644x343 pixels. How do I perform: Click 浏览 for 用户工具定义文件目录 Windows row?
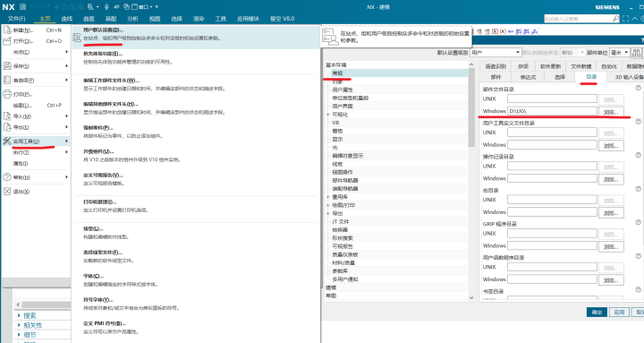click(611, 146)
